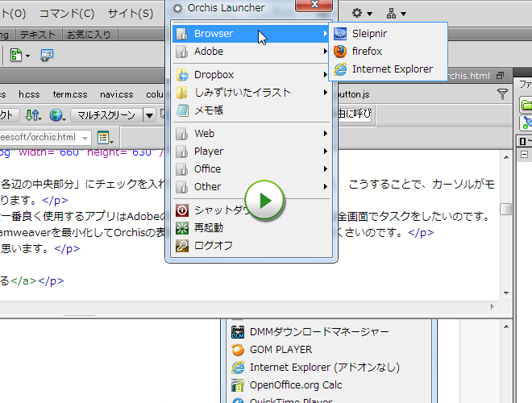Launch firefox from the Browser submenu
532x403 pixels.
click(389, 52)
